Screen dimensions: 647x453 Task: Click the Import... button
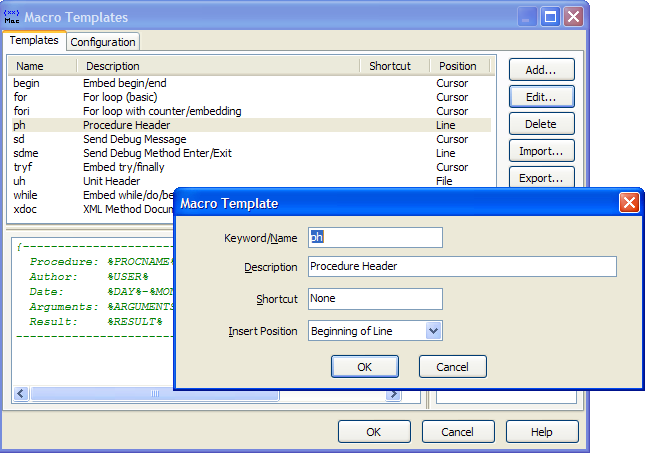[x=541, y=151]
